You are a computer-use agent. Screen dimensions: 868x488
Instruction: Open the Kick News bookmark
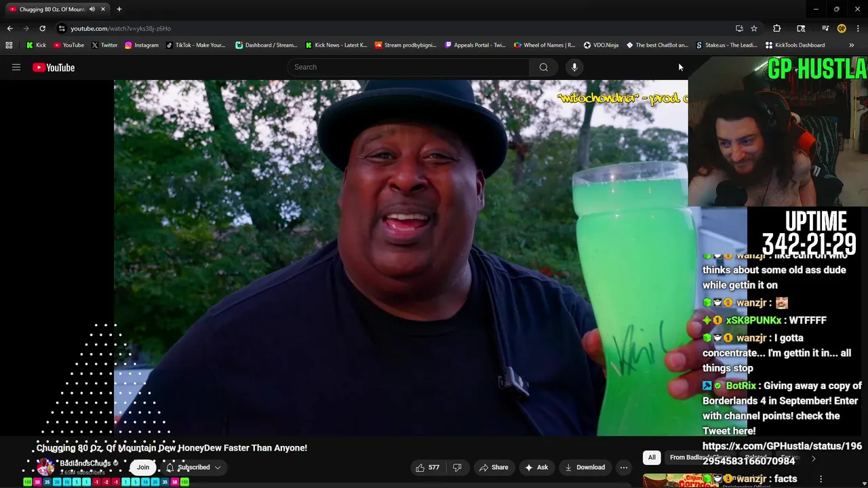click(x=336, y=45)
